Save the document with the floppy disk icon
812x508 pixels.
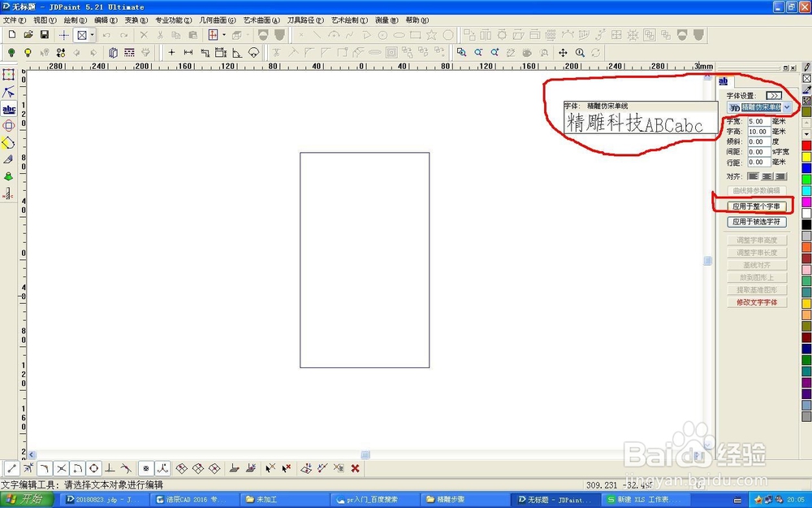coord(45,35)
